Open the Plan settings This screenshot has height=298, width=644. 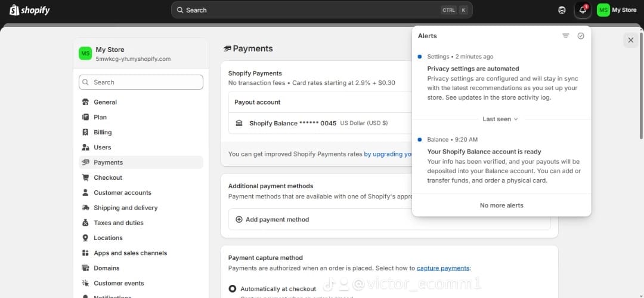141,117
